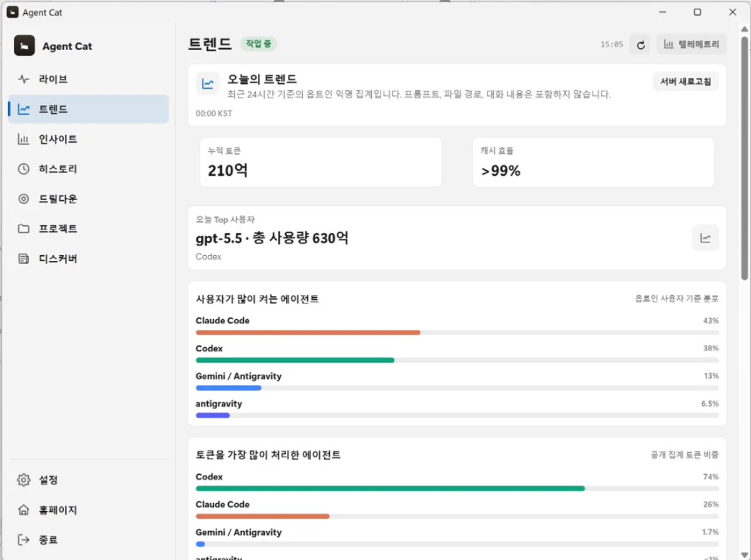Viewport: 751px width, 560px height.
Task: Click the vertical scrollbar of the trend panel
Action: click(x=744, y=158)
